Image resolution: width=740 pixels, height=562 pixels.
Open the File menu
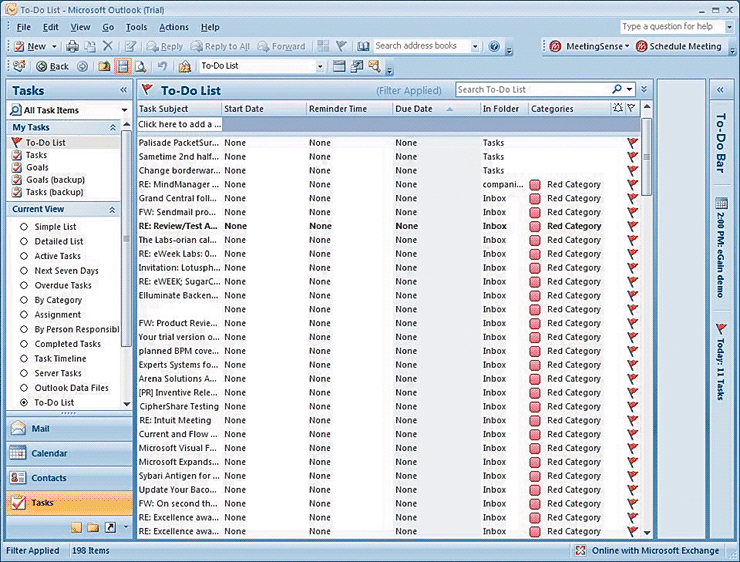point(23,27)
